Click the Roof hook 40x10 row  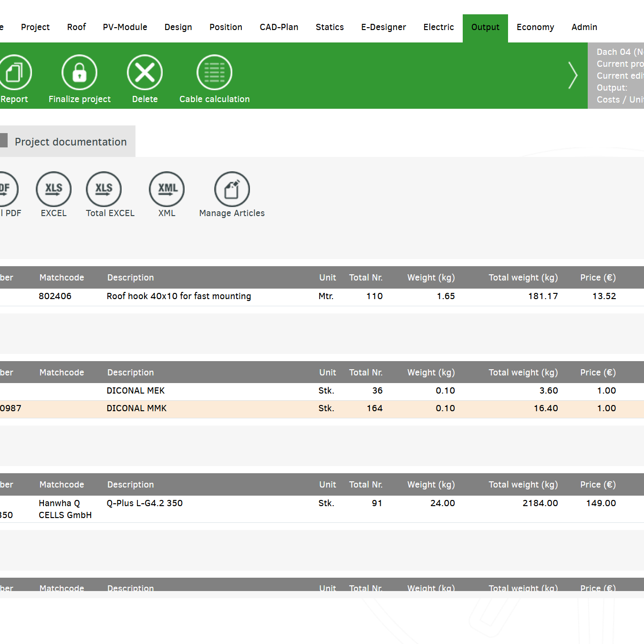click(x=179, y=296)
